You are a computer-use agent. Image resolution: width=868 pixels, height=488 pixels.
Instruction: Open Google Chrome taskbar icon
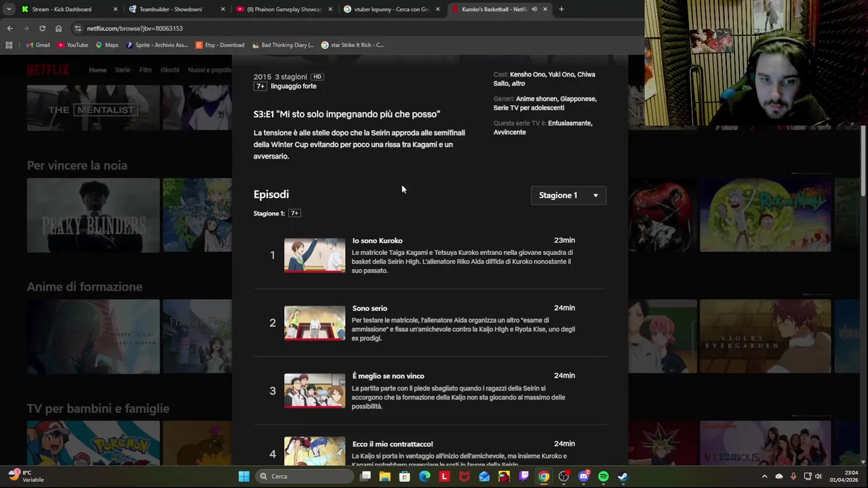click(x=544, y=476)
